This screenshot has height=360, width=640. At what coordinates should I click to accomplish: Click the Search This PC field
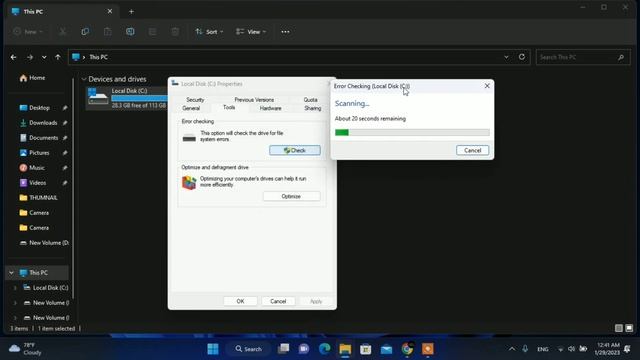click(x=583, y=57)
